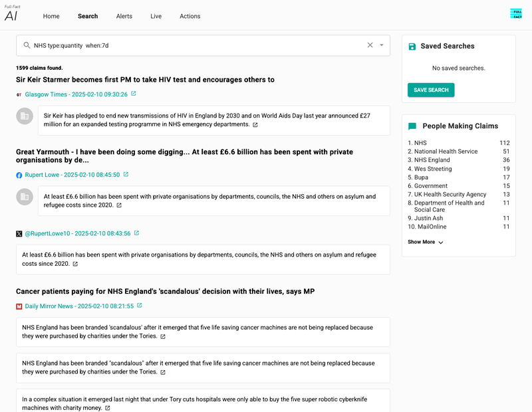Click the Full Fact AI logo
Image resolution: width=532 pixels, height=412 pixels.
[12, 13]
